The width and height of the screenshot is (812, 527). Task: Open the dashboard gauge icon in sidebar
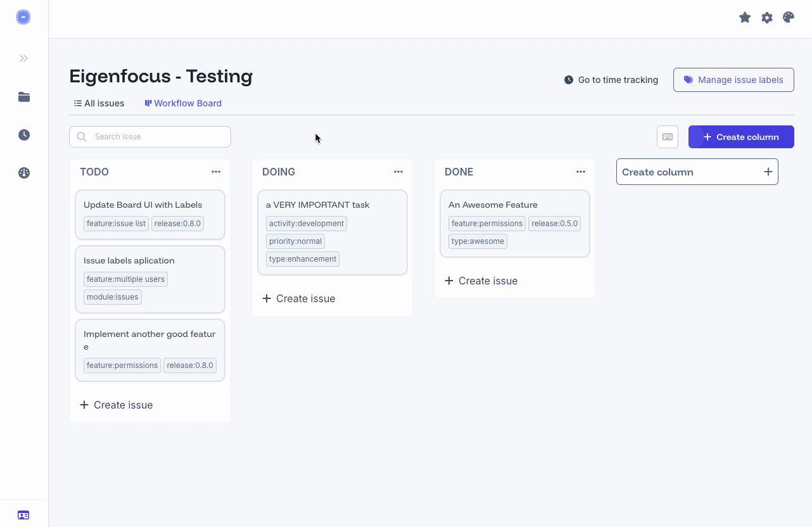click(x=24, y=173)
